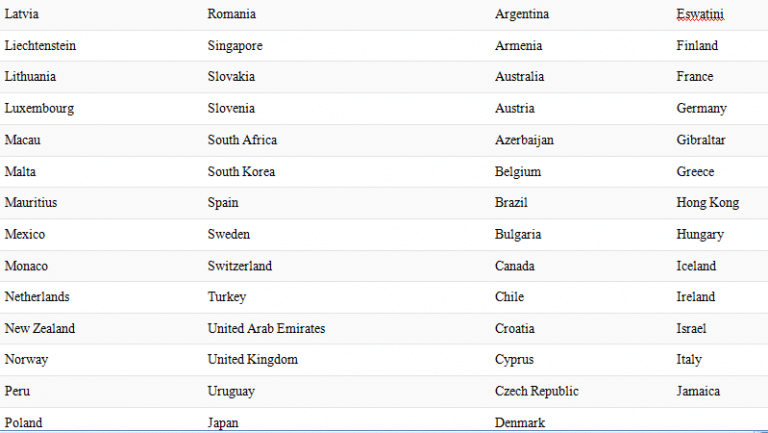Click the United Arab Emirates cell

[266, 329]
